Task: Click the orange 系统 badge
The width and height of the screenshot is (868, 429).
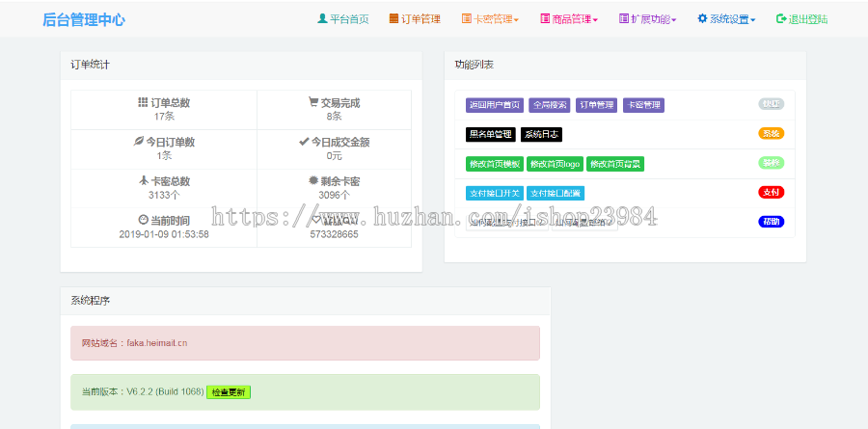Action: pyautogui.click(x=772, y=133)
